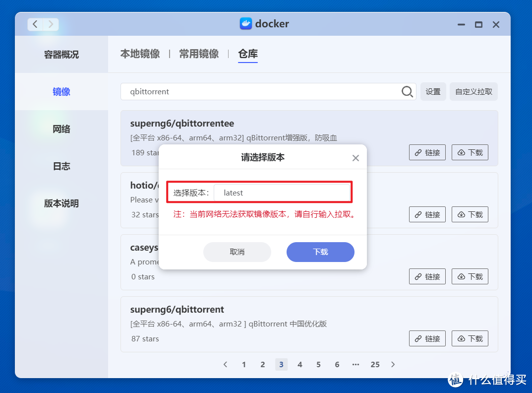
Task: Click 链接 in the caseys row
Action: coord(427,276)
